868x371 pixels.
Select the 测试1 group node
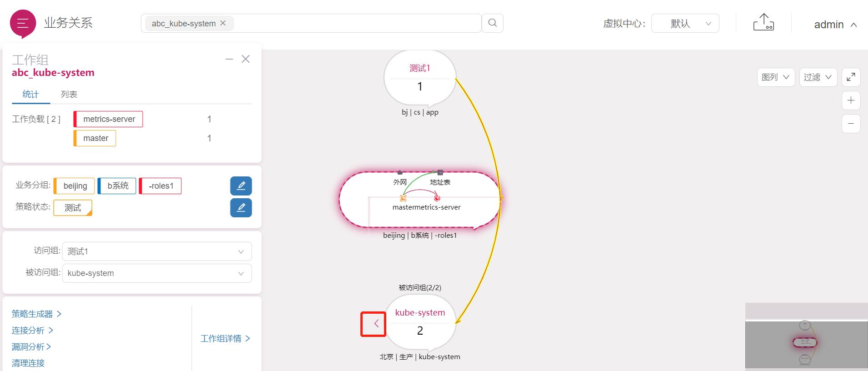pyautogui.click(x=420, y=78)
